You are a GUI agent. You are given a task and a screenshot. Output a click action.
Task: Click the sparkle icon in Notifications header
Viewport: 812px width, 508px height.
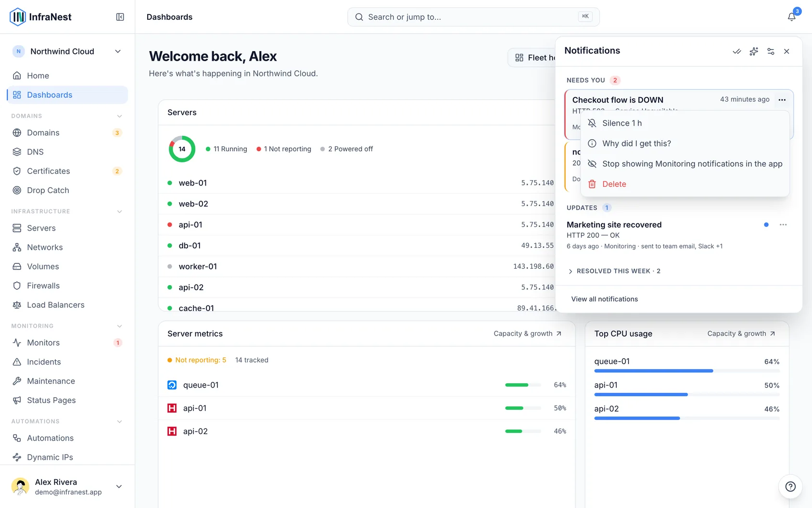pos(754,52)
